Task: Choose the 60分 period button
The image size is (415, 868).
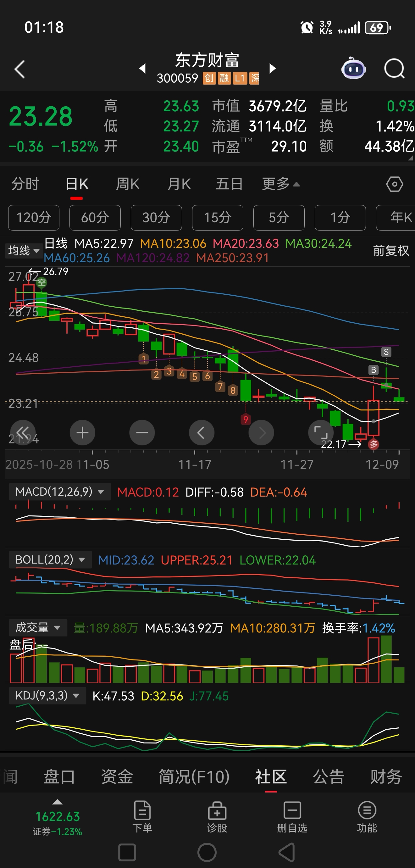Action: (95, 218)
